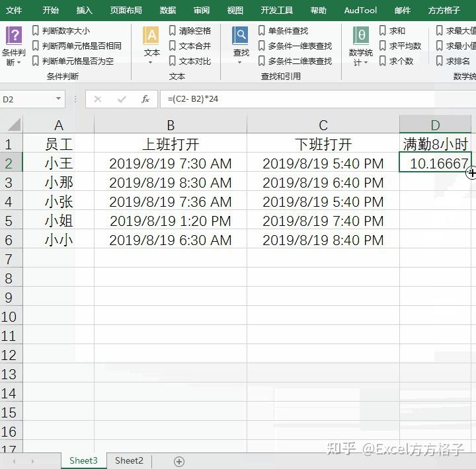Pick 多条件二维表查找 lookup function
Image resolution: width=476 pixels, height=469 pixels.
point(296,61)
